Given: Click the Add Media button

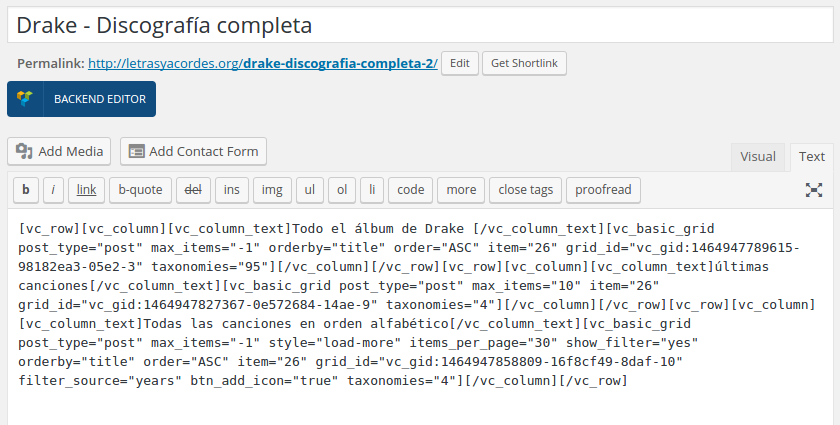Looking at the screenshot, I should tap(59, 151).
